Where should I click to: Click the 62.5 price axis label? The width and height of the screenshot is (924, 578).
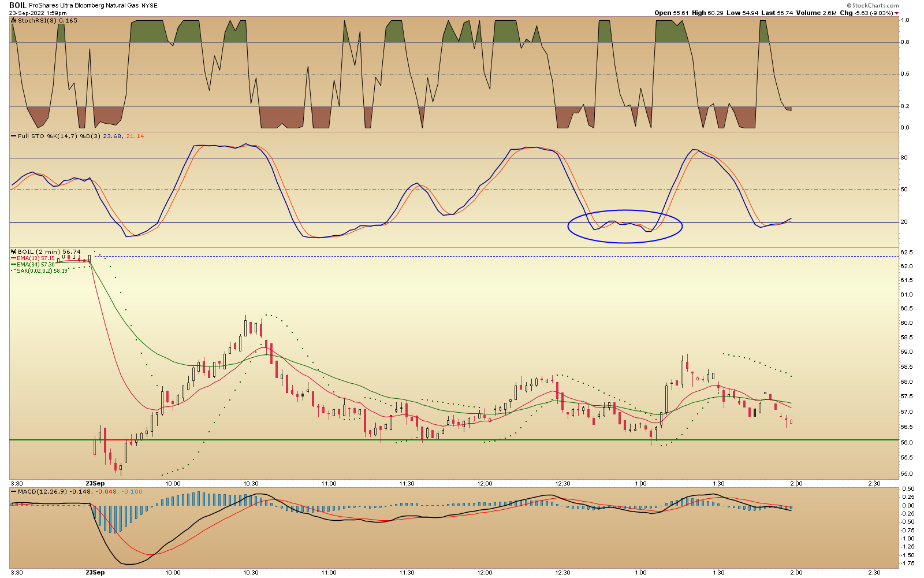[x=907, y=252]
